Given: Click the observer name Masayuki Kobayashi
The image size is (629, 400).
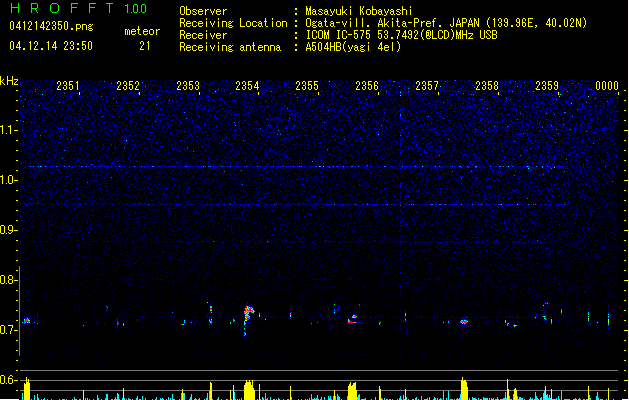Looking at the screenshot, I should click(x=359, y=11).
